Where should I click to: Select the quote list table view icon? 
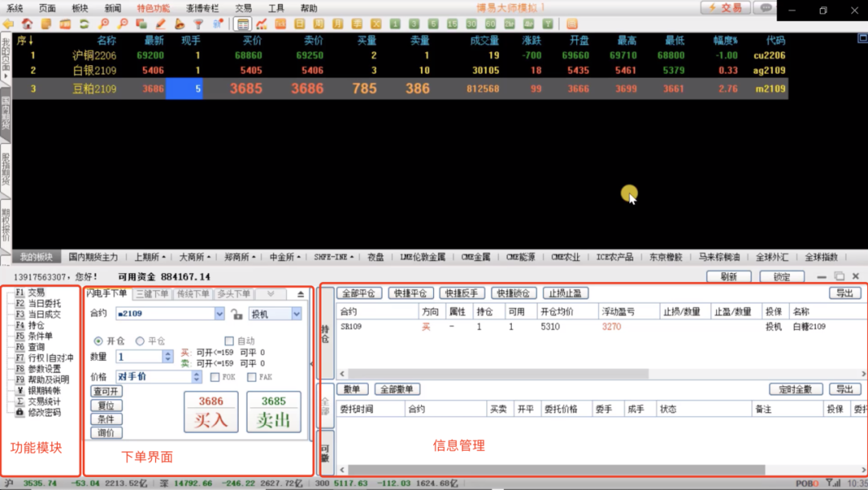coord(241,24)
